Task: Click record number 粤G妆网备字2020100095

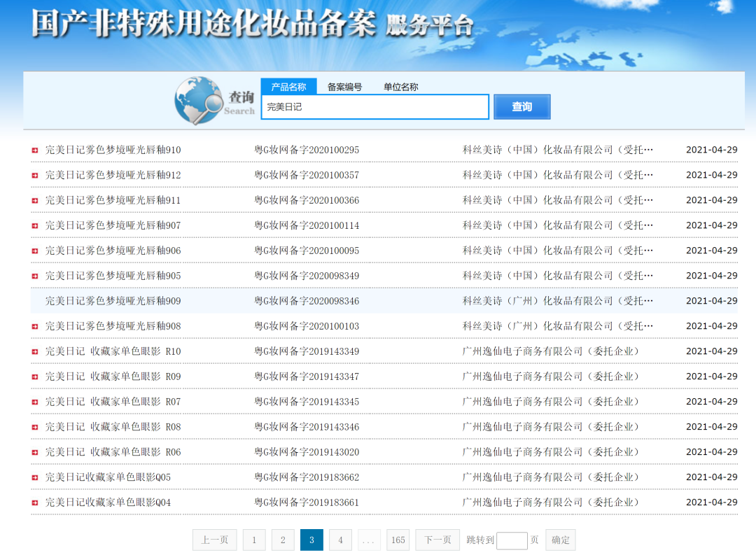Action: coord(307,251)
